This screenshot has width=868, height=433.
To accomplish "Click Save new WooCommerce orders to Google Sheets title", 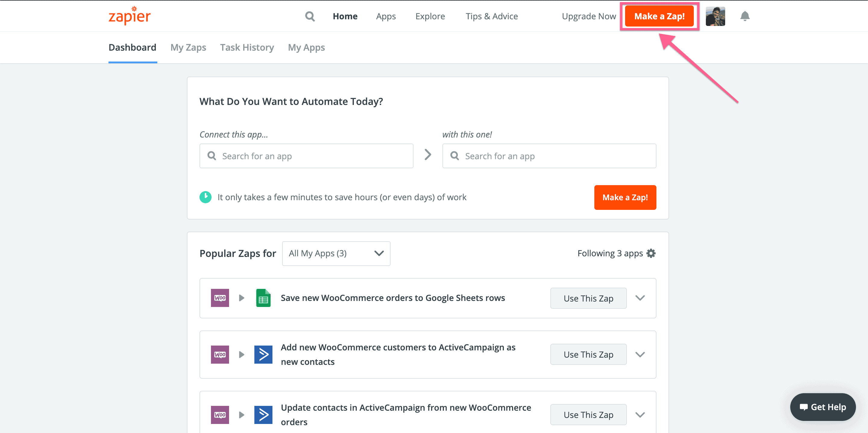I will click(392, 298).
